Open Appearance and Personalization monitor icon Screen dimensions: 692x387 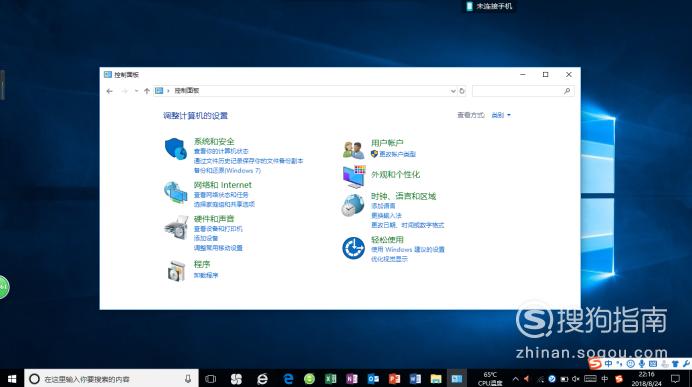click(x=354, y=176)
